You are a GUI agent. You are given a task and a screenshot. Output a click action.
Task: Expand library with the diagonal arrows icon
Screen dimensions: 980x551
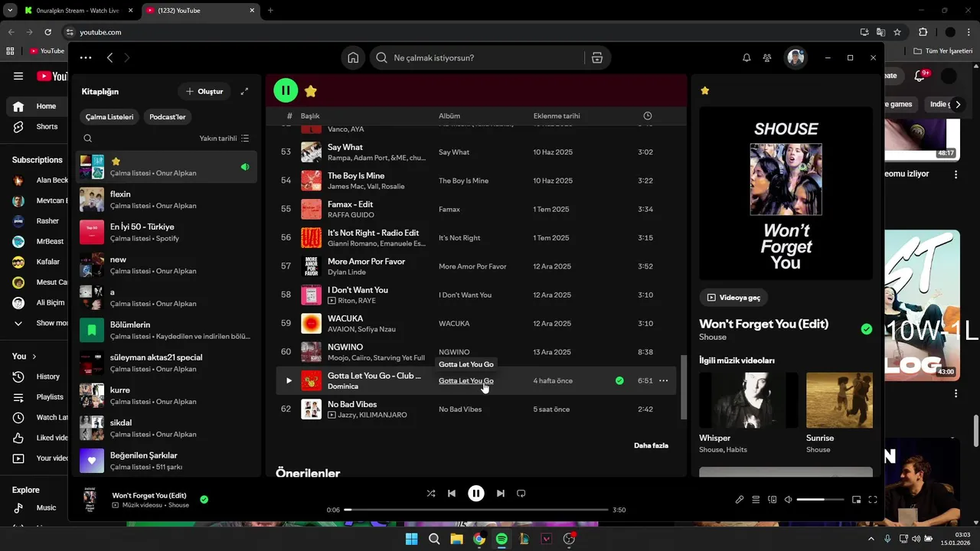244,91
